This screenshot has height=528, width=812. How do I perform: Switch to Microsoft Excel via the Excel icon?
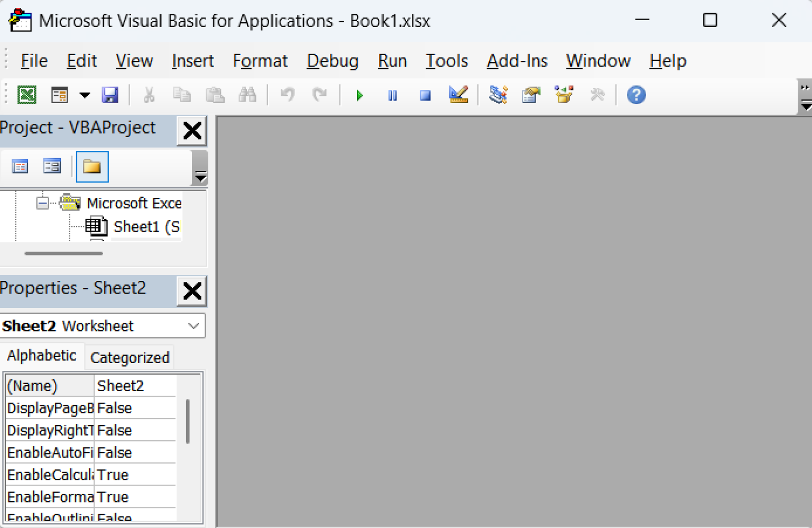pyautogui.click(x=27, y=95)
